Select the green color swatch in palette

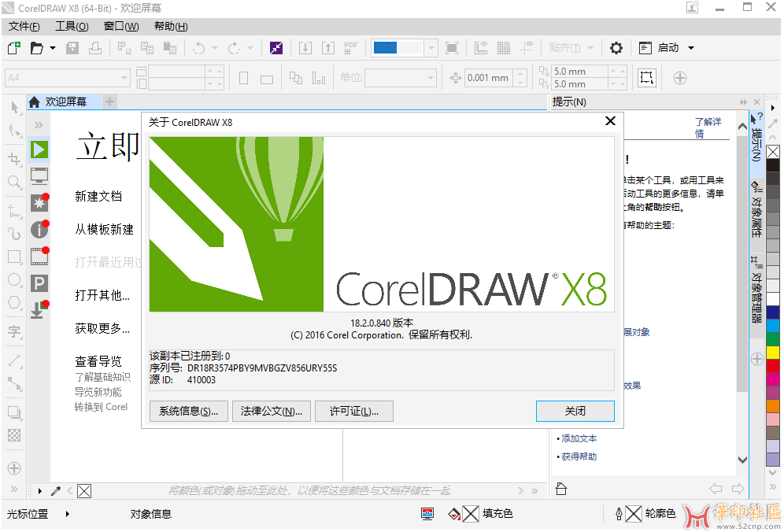pyautogui.click(x=773, y=339)
